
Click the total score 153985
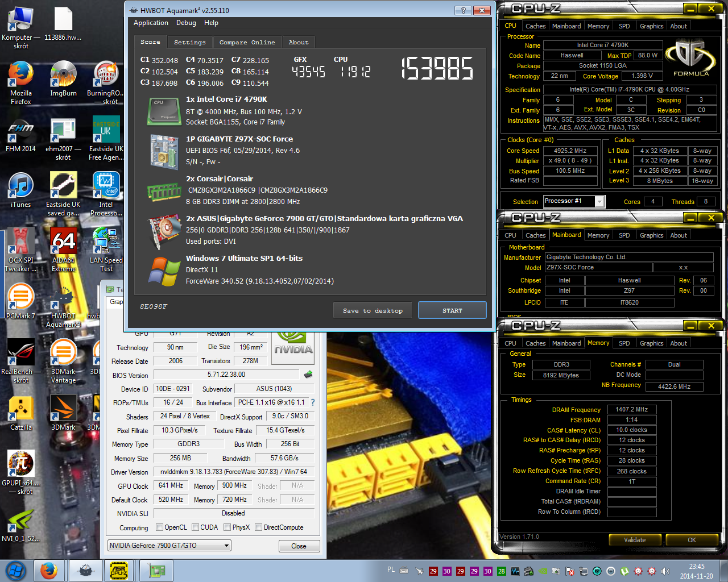[x=437, y=68]
